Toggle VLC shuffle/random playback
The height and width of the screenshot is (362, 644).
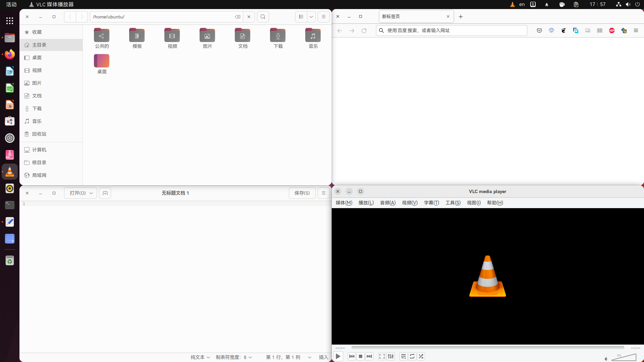[421, 356]
